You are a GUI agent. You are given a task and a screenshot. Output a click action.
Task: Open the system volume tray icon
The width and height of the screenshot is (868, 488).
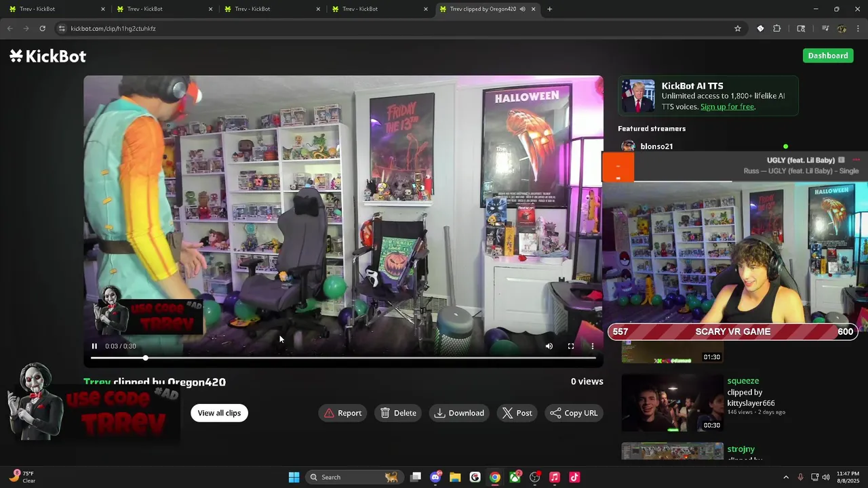click(826, 477)
